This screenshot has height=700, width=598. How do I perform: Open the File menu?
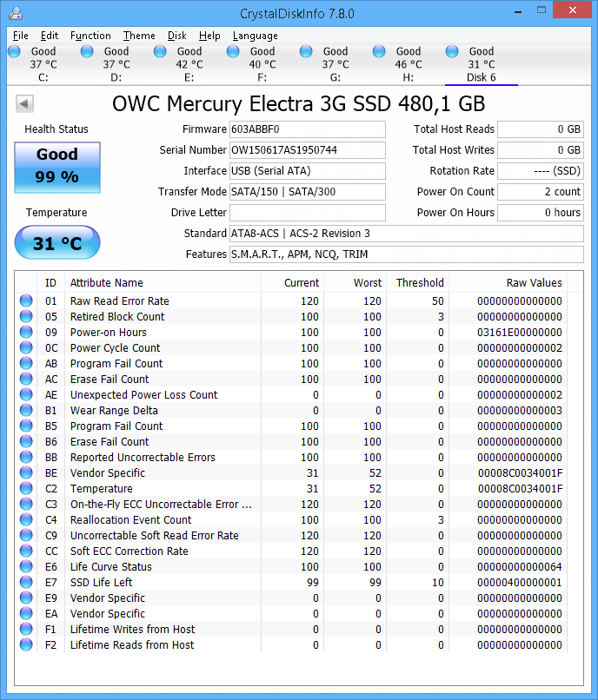click(21, 36)
